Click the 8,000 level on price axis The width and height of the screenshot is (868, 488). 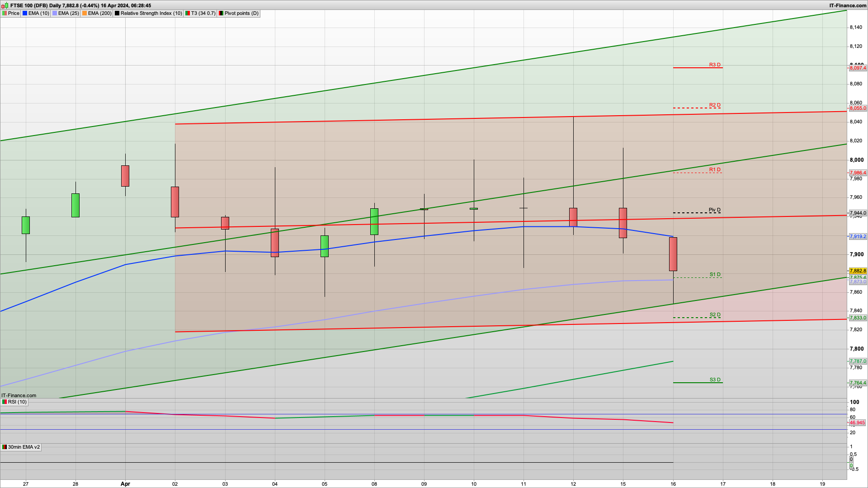(x=857, y=160)
